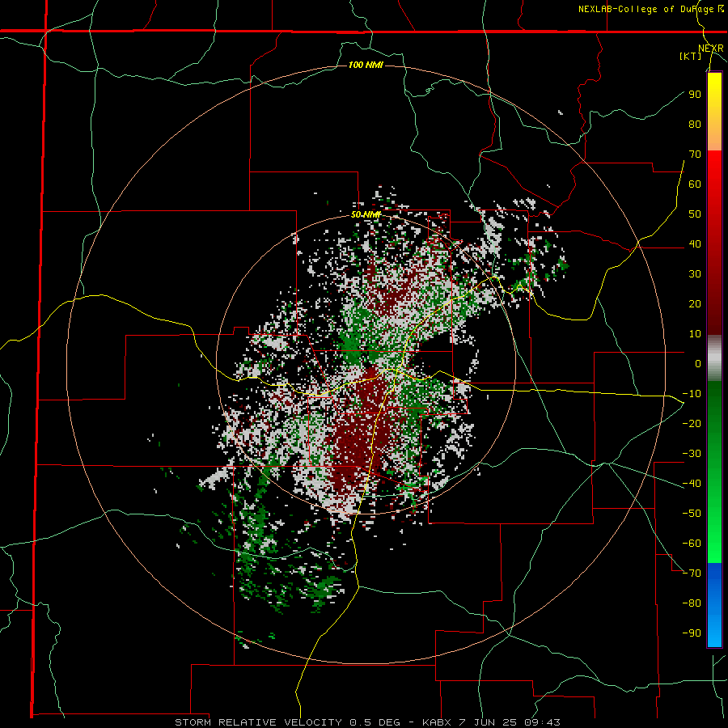Click the -60 scale label
This screenshot has height=728, width=728.
pyautogui.click(x=692, y=544)
